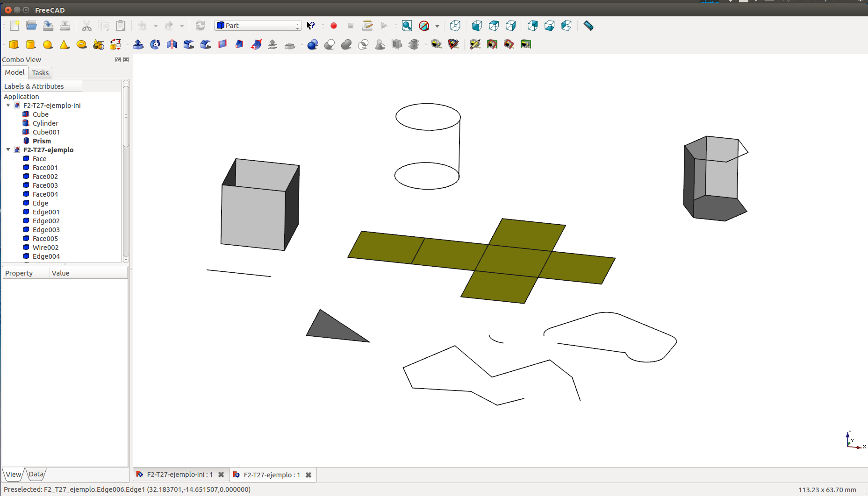The image size is (868, 496).
Task: Create a box solid with the cube tool
Action: pos(14,44)
